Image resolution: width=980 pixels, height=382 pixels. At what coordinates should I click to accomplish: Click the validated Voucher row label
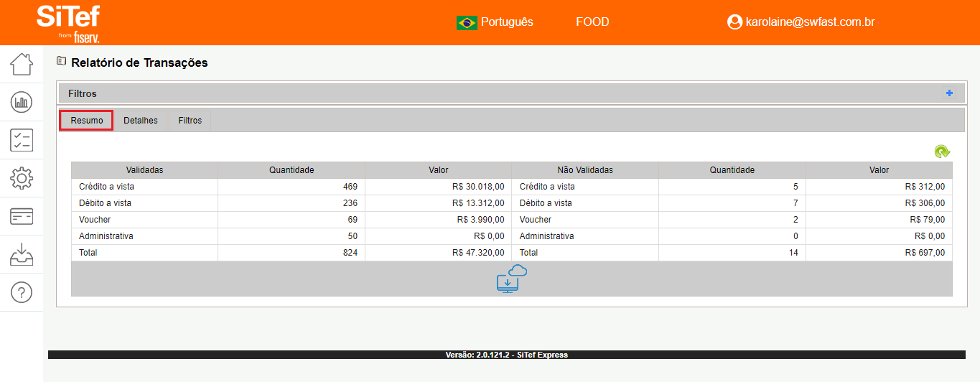click(x=95, y=220)
